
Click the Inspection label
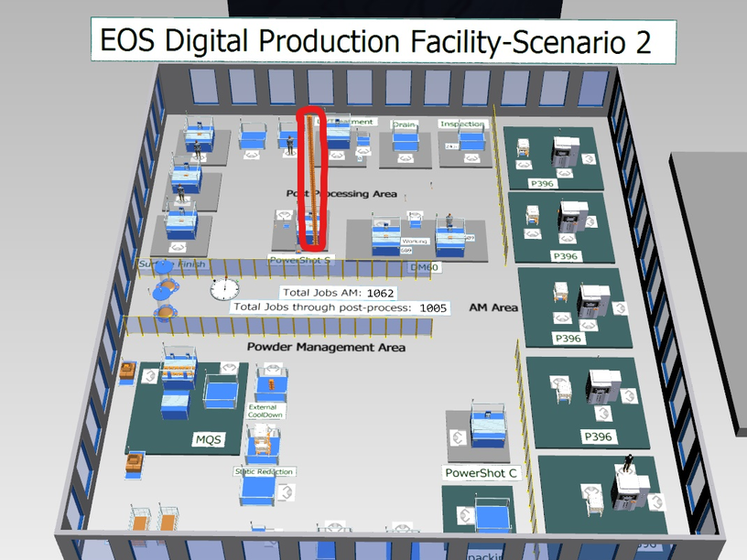462,124
